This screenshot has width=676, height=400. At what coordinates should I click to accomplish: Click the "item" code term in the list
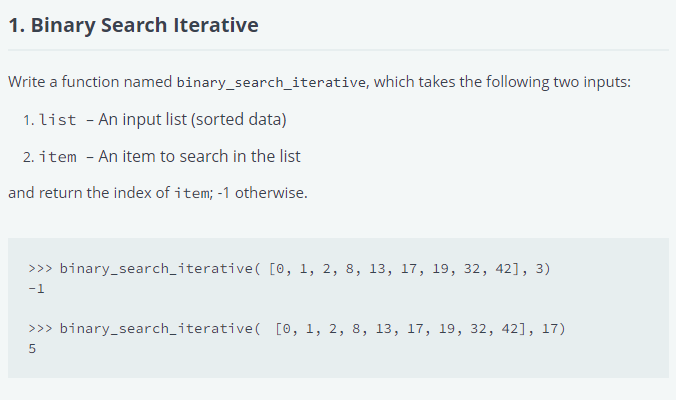[x=58, y=157]
